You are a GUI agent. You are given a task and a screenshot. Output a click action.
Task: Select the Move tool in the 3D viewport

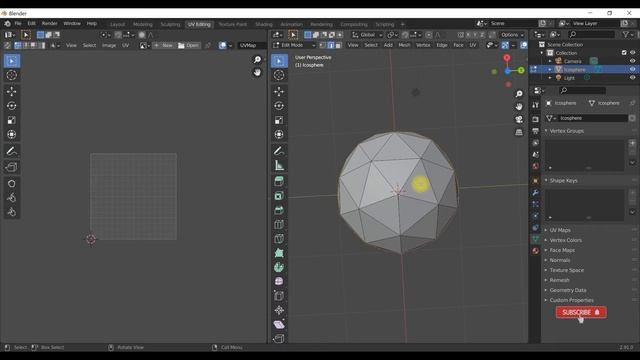(279, 91)
